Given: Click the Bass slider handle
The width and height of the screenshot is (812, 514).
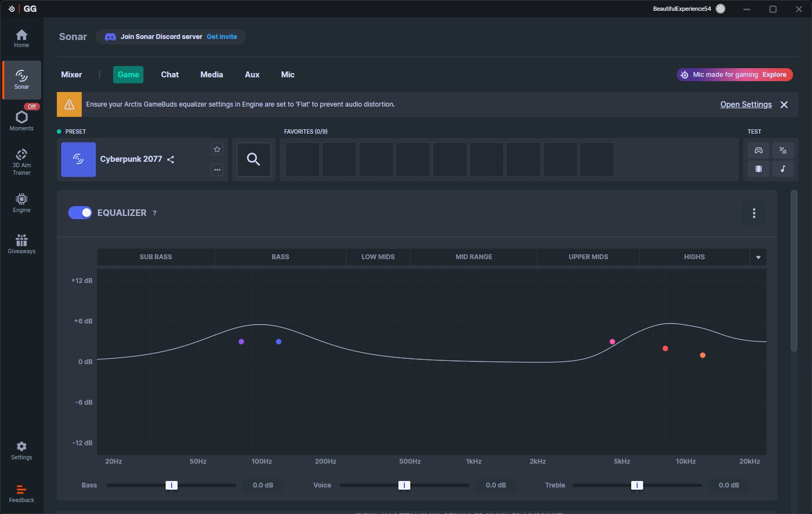Looking at the screenshot, I should click(x=171, y=485).
